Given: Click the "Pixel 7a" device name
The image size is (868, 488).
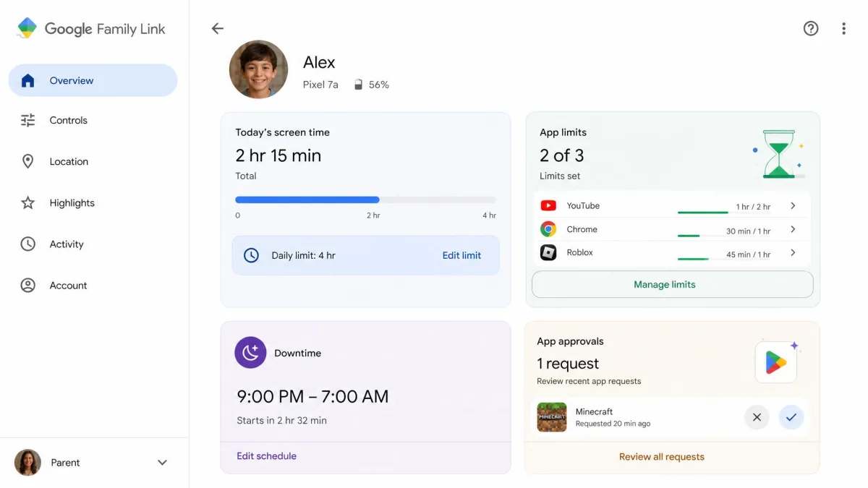Looking at the screenshot, I should coord(320,85).
